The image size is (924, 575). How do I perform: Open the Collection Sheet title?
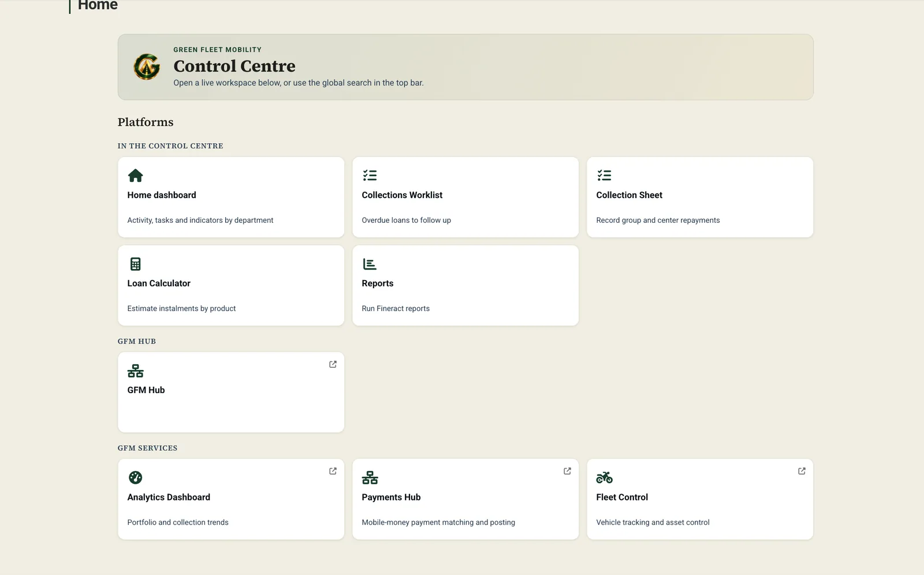click(x=629, y=195)
